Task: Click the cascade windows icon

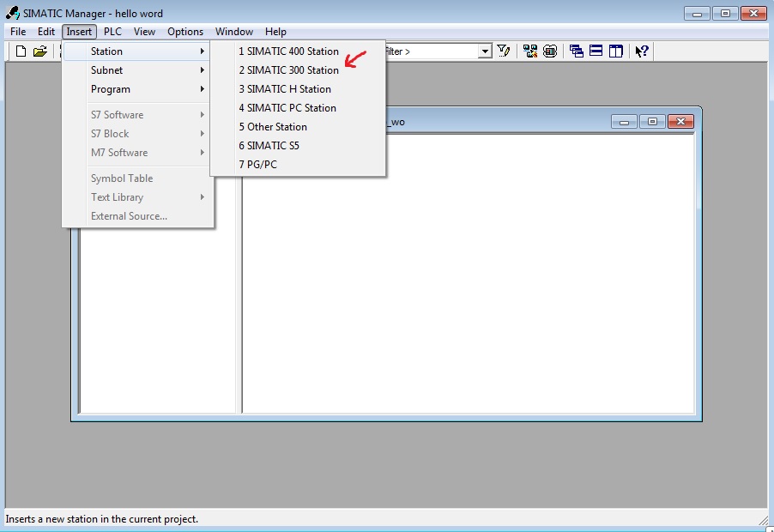Action: (576, 51)
